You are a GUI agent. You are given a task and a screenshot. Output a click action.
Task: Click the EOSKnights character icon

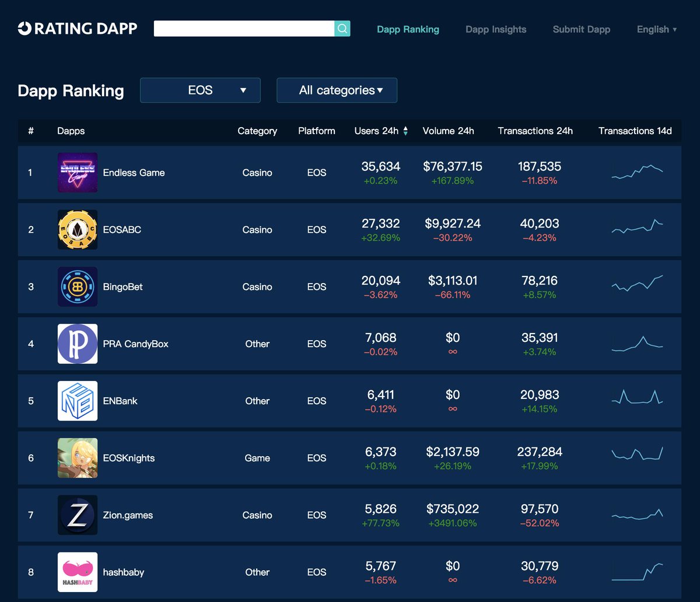tap(78, 459)
